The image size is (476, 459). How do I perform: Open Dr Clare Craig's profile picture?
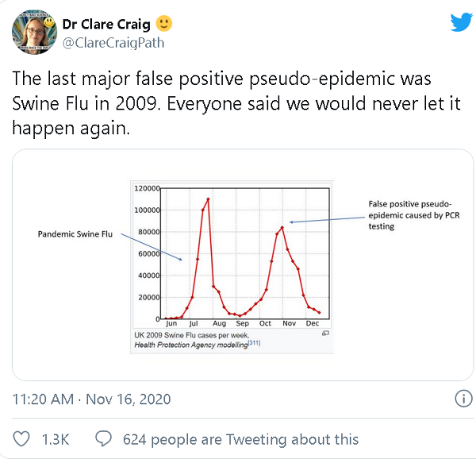34,32
